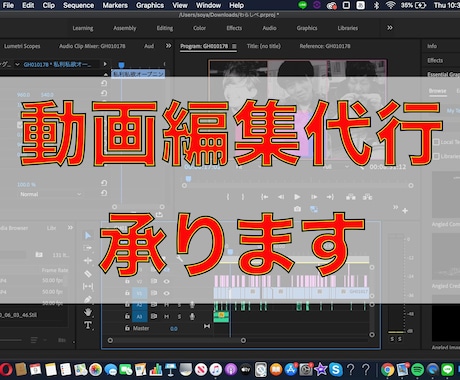
Task: Open the Program panel hamburger menu
Action: click(234, 46)
